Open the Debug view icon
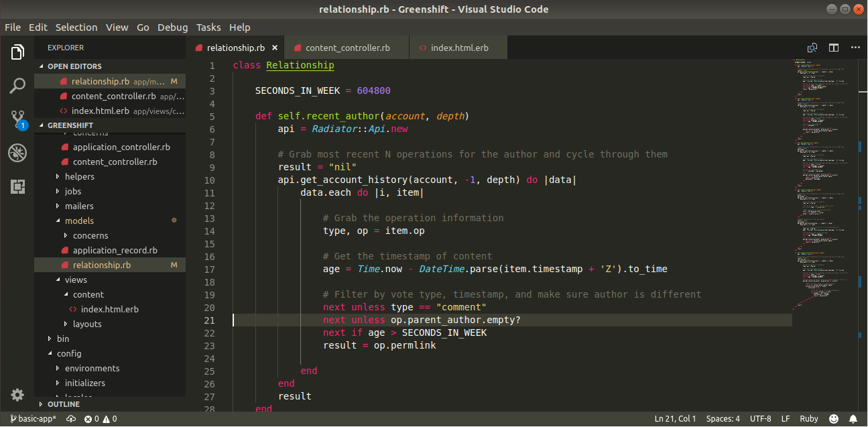Viewport: 868px width, 427px height. [17, 153]
